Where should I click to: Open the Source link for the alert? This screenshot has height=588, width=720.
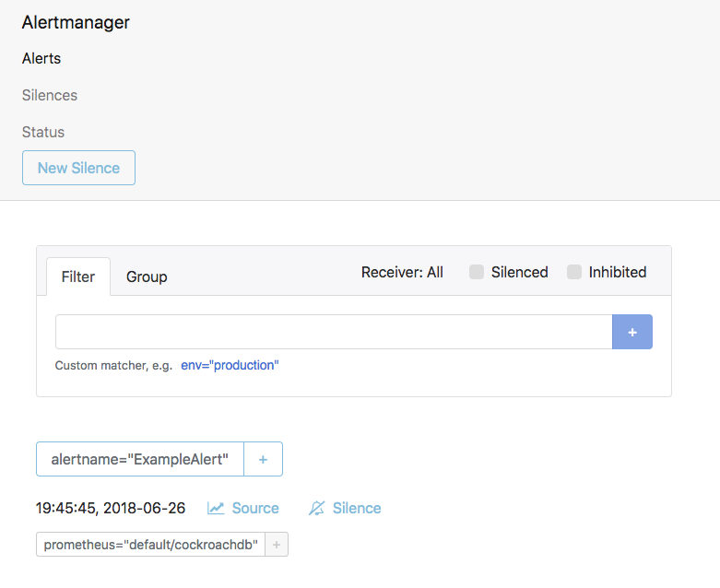click(x=242, y=508)
